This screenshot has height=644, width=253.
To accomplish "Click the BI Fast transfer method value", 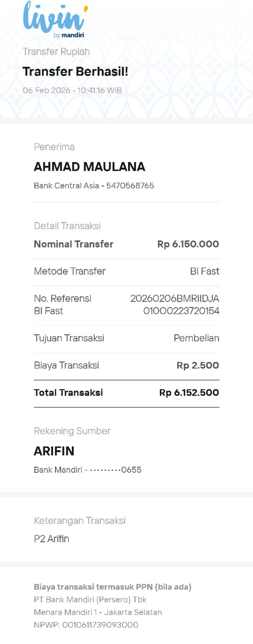I will coord(204,271).
